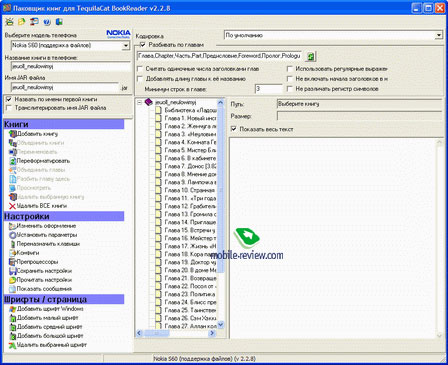Click the icon for Удалить выбранный шрифт
448x365 pixels.
13,345
